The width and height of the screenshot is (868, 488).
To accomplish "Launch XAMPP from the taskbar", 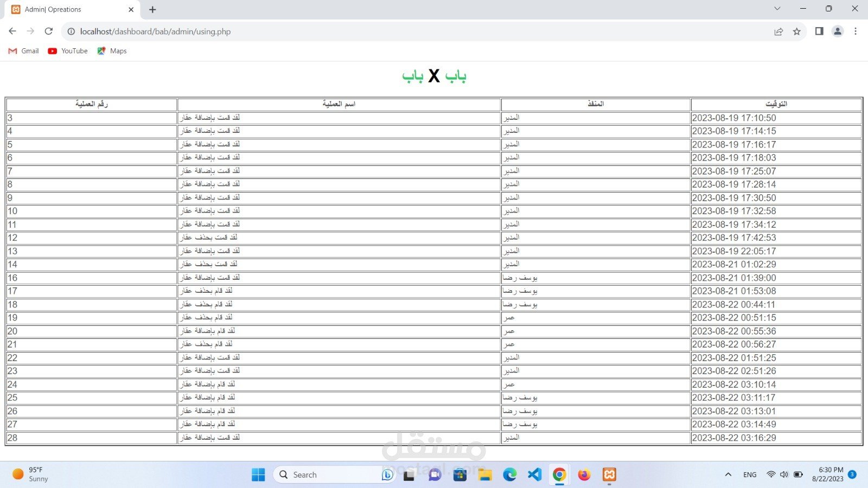I will point(609,474).
